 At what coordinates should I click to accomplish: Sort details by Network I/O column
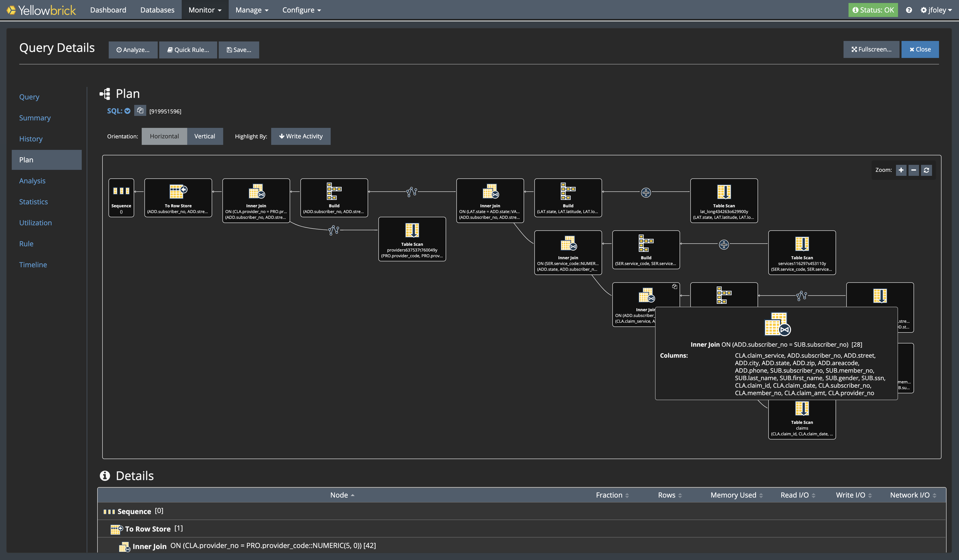[x=913, y=495]
